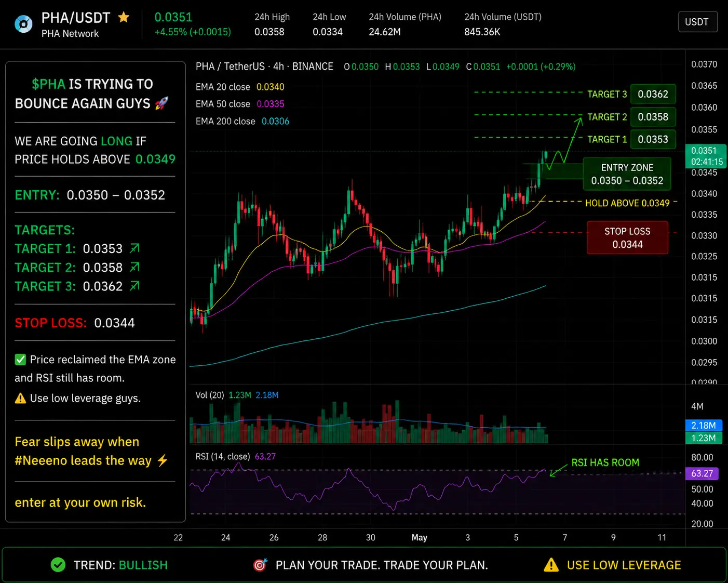
Task: Click the green check icon beside TREND: BULLISH
Action: click(x=58, y=565)
